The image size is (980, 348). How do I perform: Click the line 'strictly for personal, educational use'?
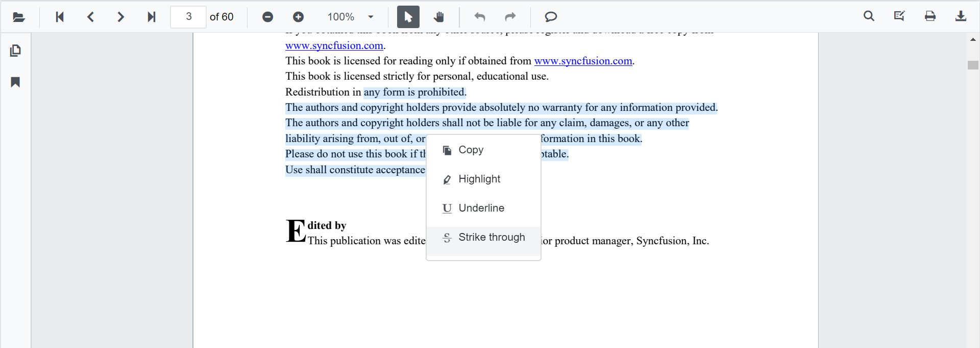417,76
